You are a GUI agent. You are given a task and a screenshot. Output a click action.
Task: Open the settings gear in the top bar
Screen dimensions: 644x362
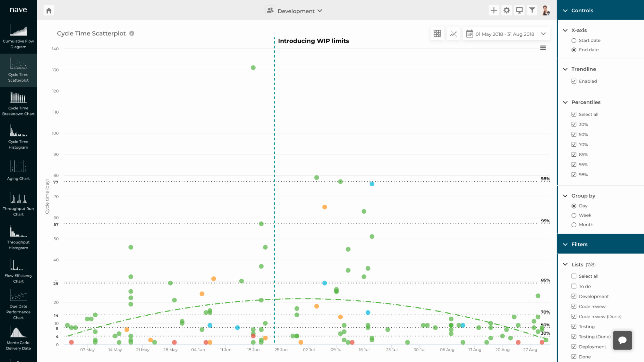point(506,10)
